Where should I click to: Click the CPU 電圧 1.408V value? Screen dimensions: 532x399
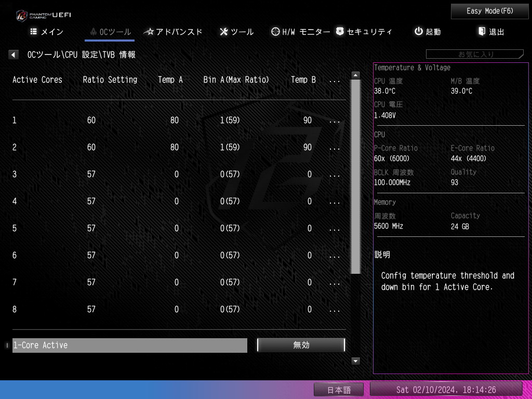385,115
